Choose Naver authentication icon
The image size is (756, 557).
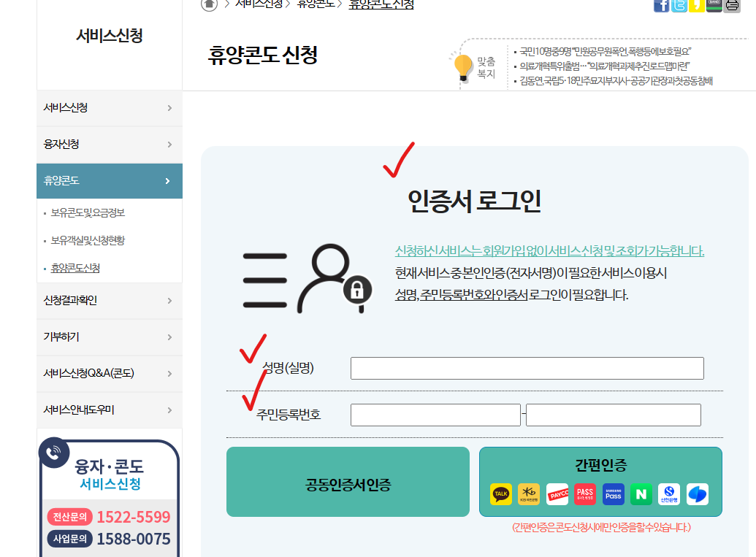click(640, 494)
